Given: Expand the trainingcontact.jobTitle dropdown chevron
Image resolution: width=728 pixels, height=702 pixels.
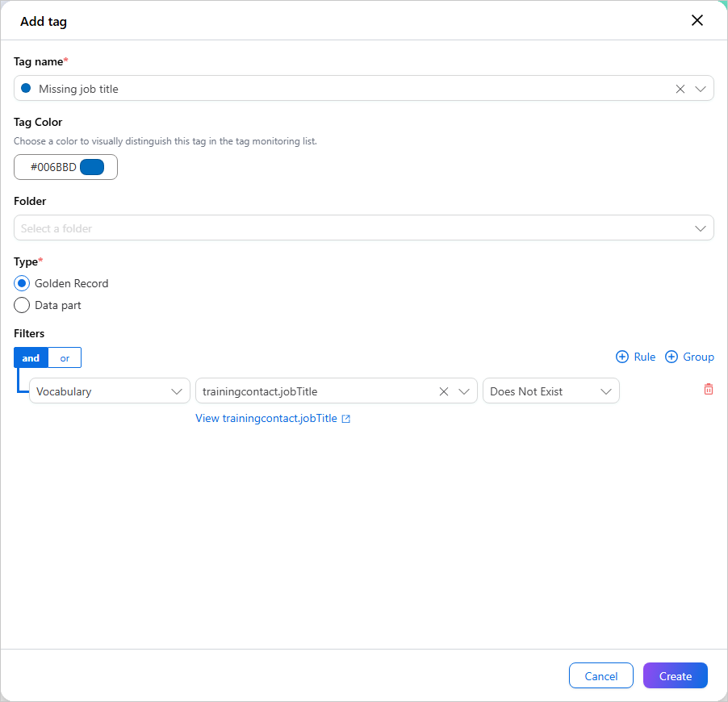Looking at the screenshot, I should click(x=464, y=391).
